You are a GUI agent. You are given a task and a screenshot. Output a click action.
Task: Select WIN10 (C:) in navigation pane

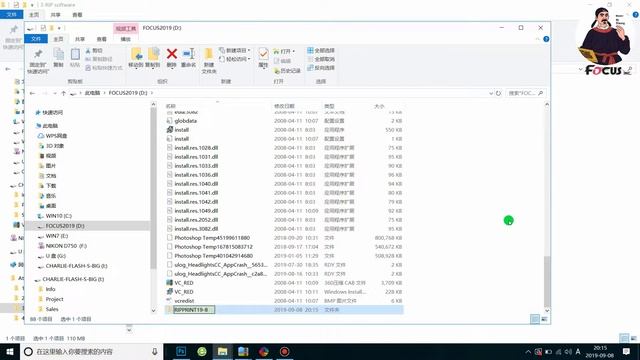(58, 216)
